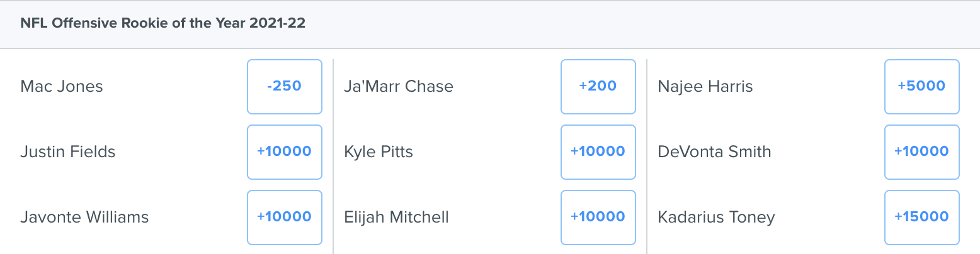Collapse the Offensive Rookie market header bar
The height and width of the screenshot is (254, 980).
click(490, 24)
